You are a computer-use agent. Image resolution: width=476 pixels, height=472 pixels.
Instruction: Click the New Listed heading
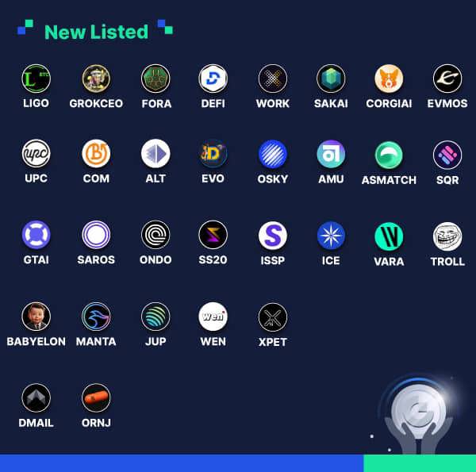pyautogui.click(x=96, y=32)
